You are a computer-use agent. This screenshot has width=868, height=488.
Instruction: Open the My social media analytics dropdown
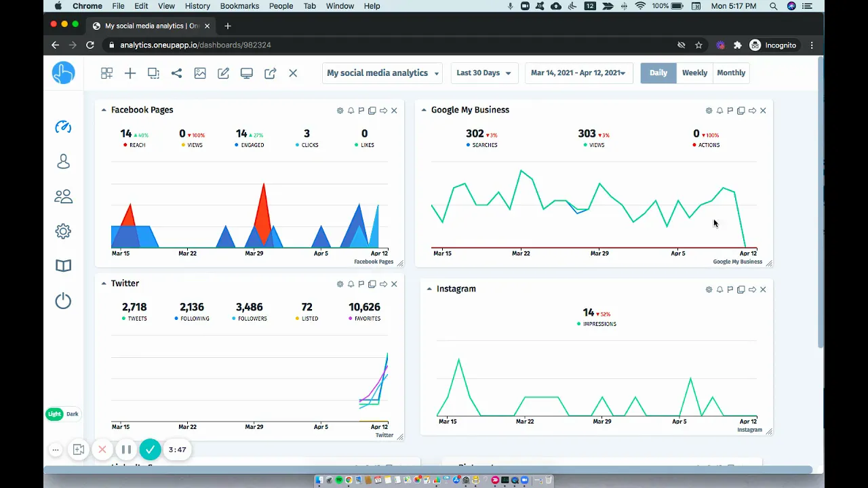point(382,73)
